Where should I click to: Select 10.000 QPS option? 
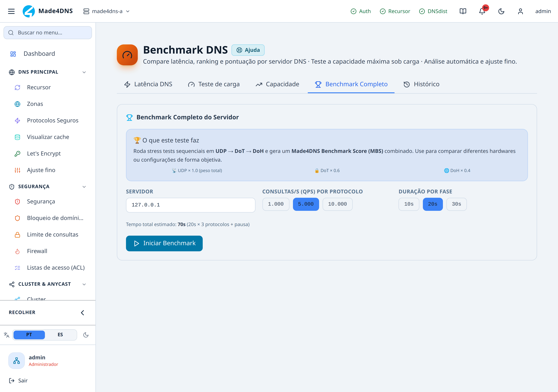pos(337,204)
